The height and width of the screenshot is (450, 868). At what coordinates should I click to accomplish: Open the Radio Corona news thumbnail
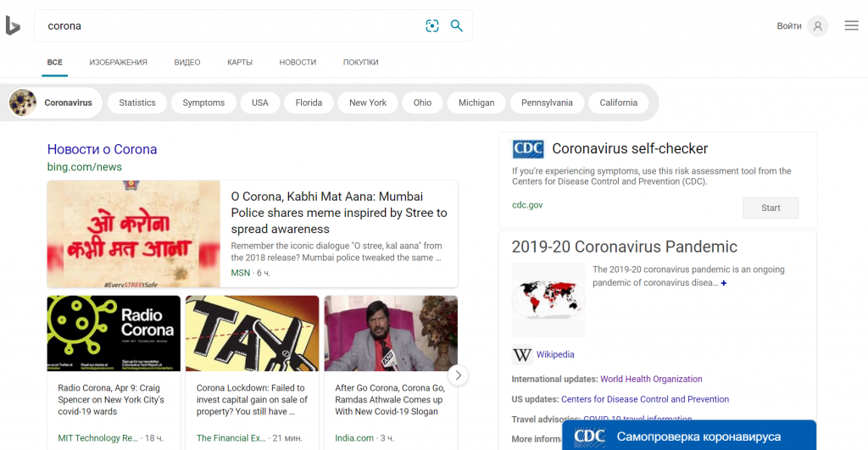114,333
